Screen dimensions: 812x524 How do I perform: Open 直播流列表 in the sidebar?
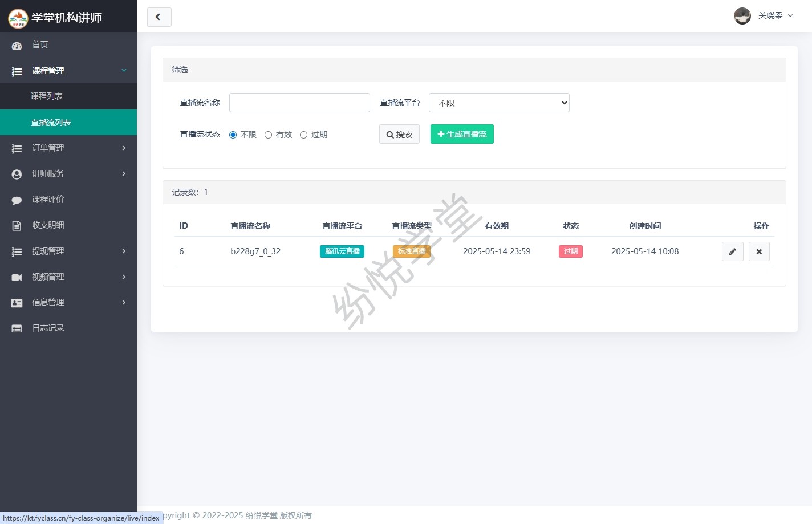[51, 123]
